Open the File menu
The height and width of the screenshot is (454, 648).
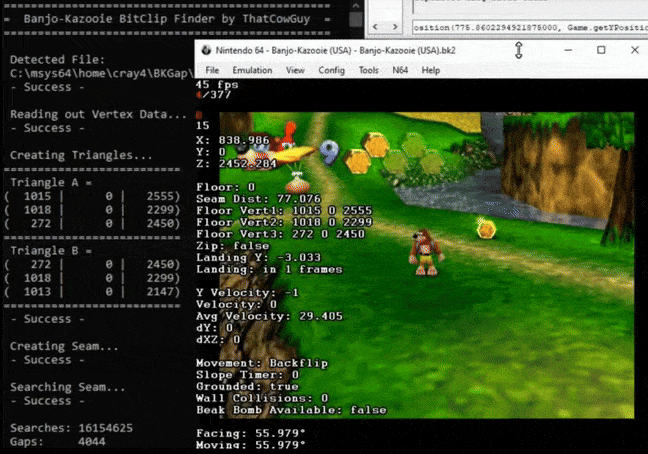pos(212,70)
